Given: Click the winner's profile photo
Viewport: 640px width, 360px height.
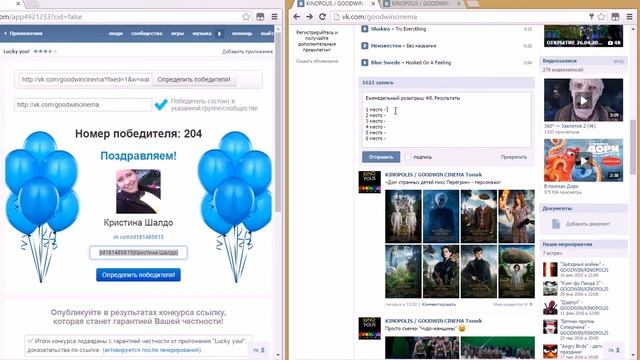Looking at the screenshot, I should pos(138,191).
